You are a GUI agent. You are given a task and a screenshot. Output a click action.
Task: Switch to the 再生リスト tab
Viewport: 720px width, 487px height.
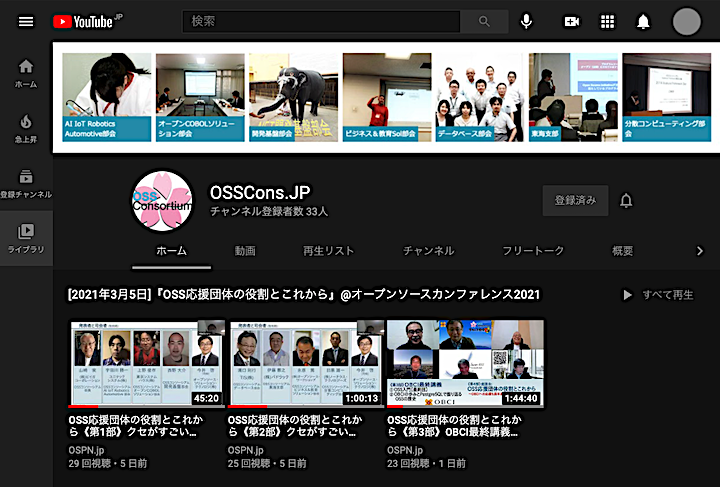tap(328, 251)
